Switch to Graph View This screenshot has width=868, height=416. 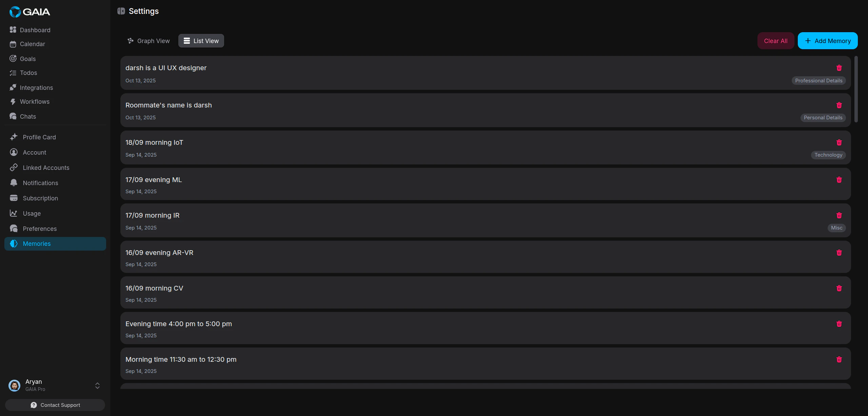click(x=148, y=40)
